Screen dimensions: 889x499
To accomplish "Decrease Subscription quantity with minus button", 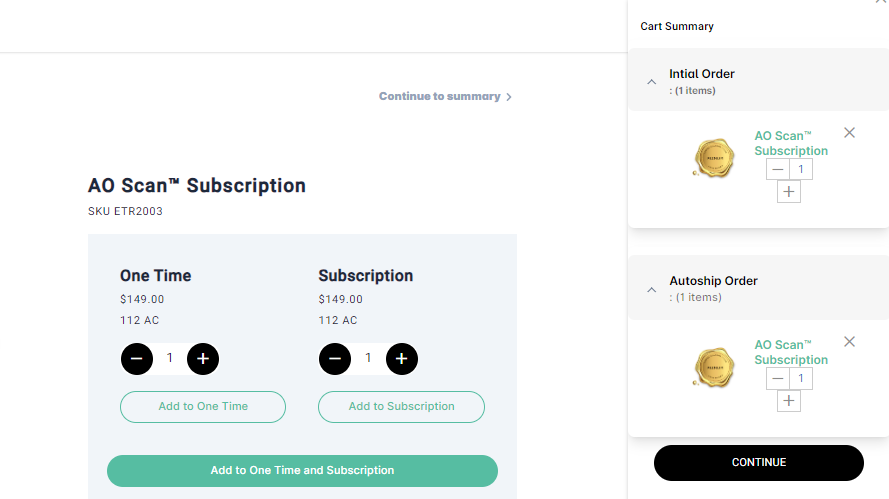I will (x=335, y=358).
